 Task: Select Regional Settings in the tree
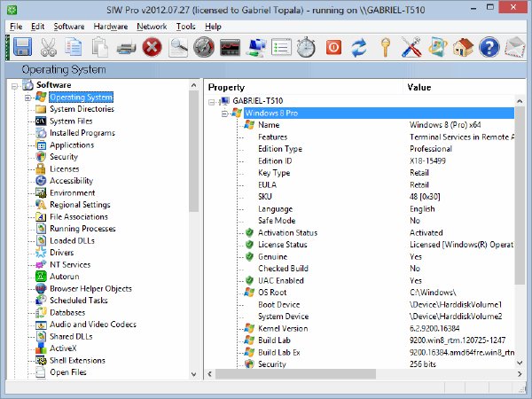coord(80,205)
